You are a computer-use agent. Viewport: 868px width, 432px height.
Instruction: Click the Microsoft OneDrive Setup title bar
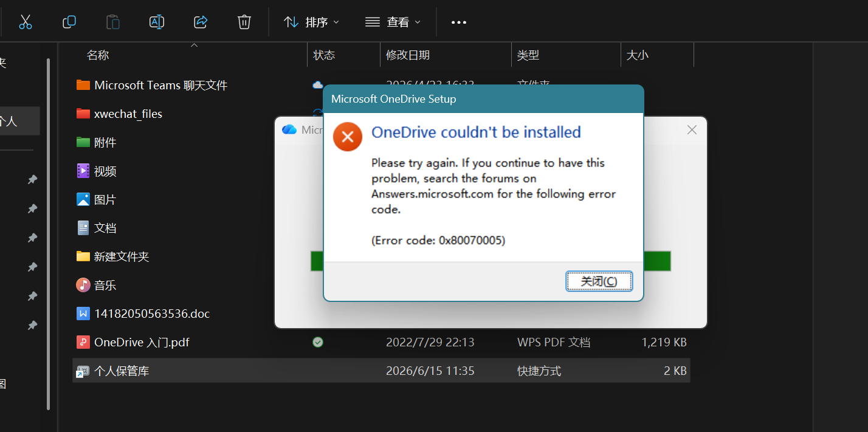(483, 99)
